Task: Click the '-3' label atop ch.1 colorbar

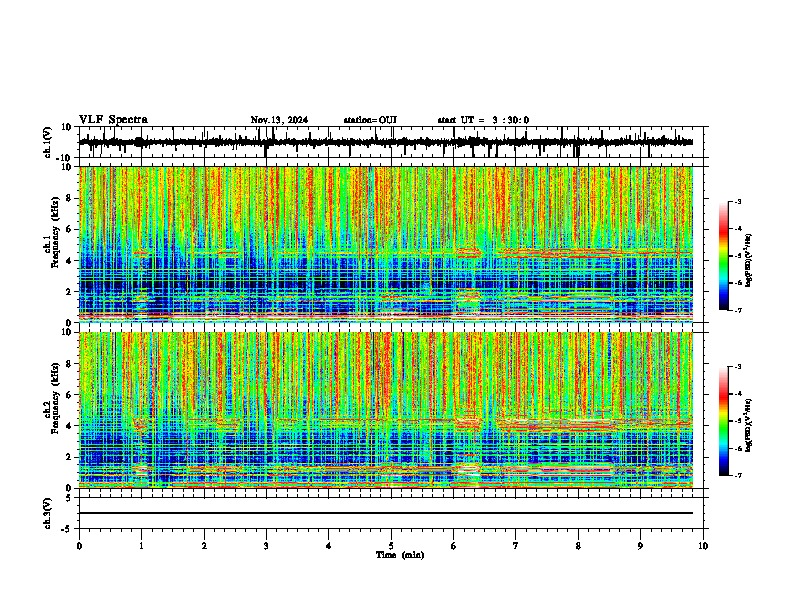Action: pyautogui.click(x=737, y=201)
